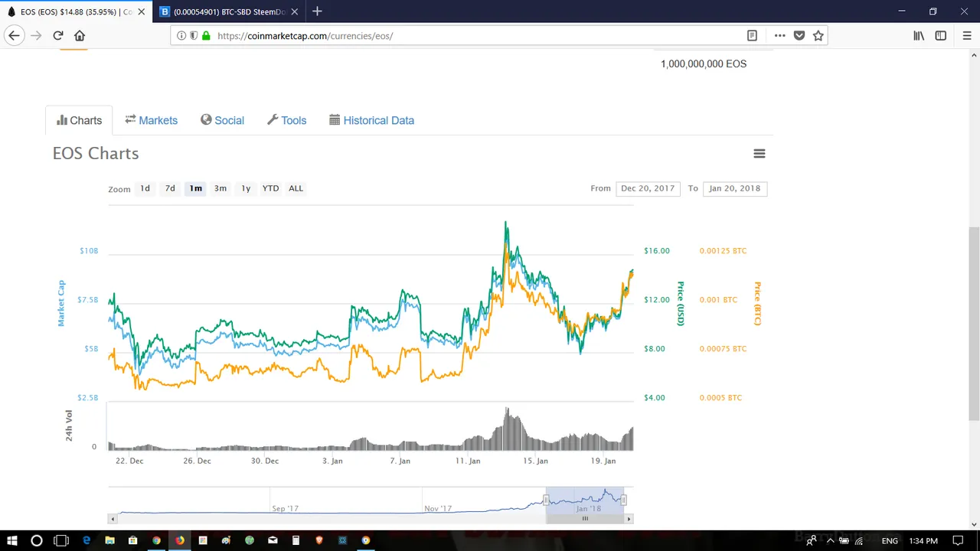
Task: Click the 1,000,000,000 EOS supply text
Action: point(704,64)
